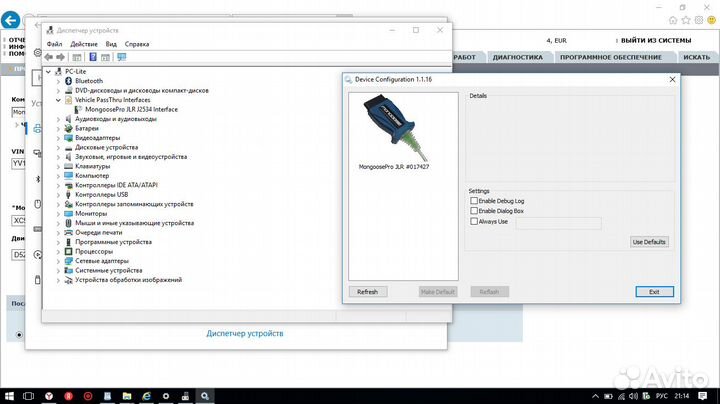Open the Справка menu
The width and height of the screenshot is (720, 404).
[x=137, y=44]
